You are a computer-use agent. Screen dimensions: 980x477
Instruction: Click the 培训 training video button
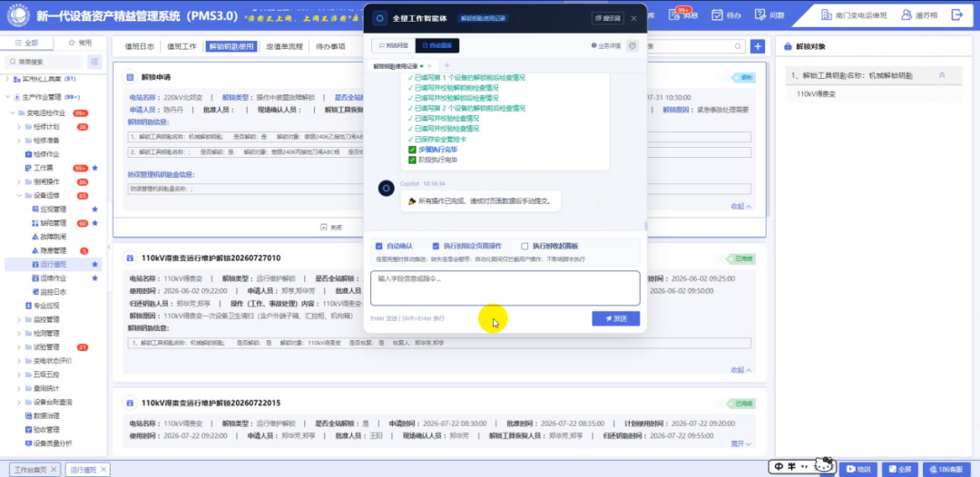(x=858, y=469)
